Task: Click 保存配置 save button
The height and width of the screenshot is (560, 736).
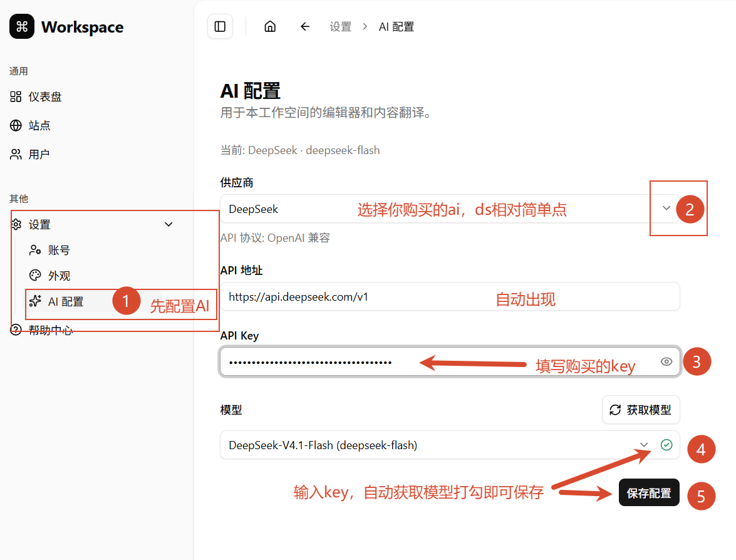Action: 649,493
